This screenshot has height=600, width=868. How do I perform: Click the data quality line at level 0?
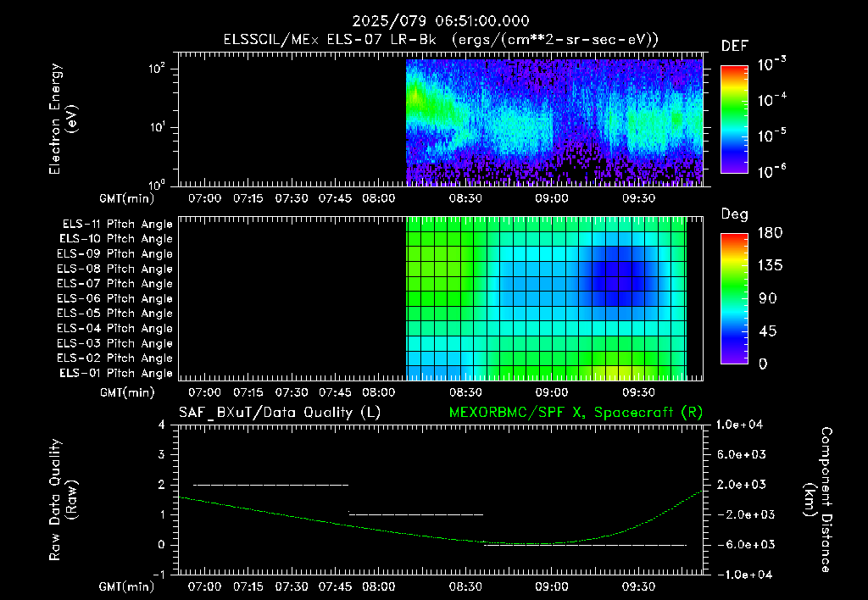pyautogui.click(x=585, y=545)
